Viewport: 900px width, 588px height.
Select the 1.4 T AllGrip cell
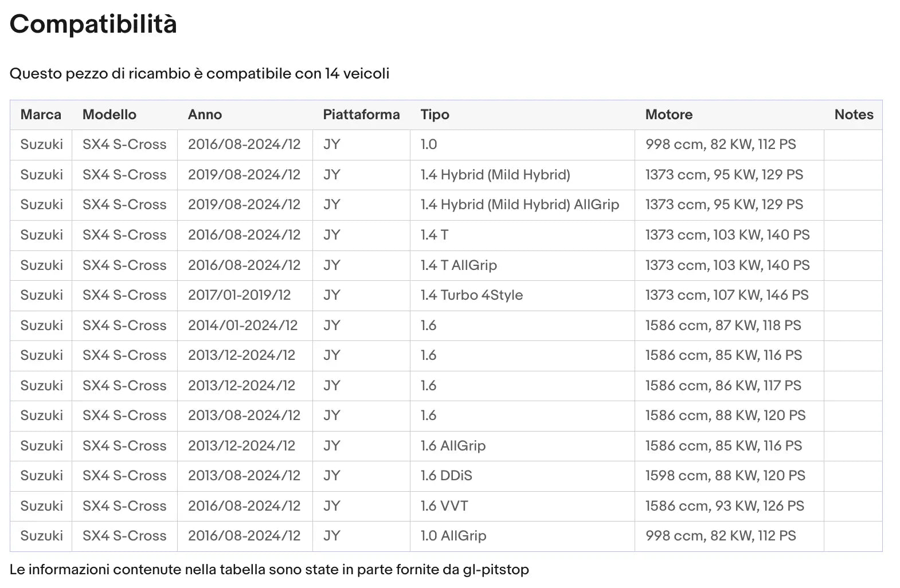(459, 265)
